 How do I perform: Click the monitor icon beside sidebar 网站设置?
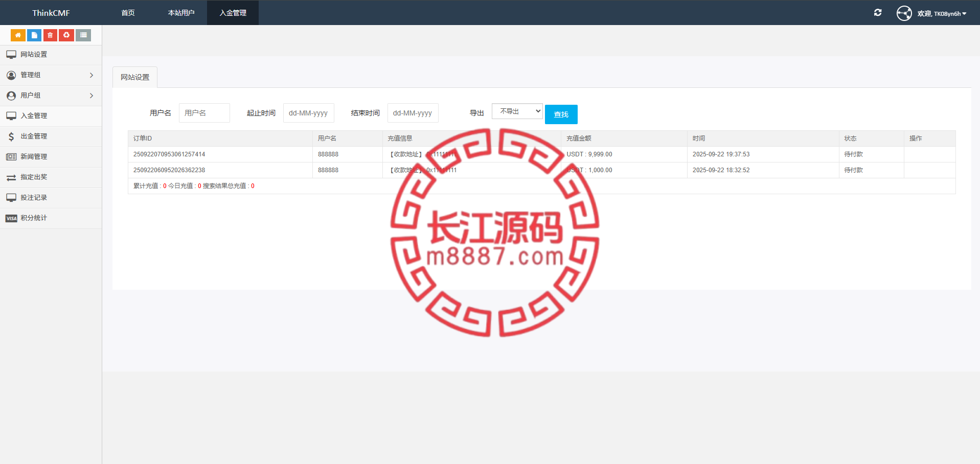(11, 55)
